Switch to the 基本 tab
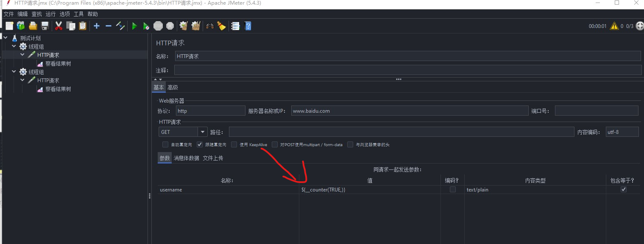 [x=159, y=87]
